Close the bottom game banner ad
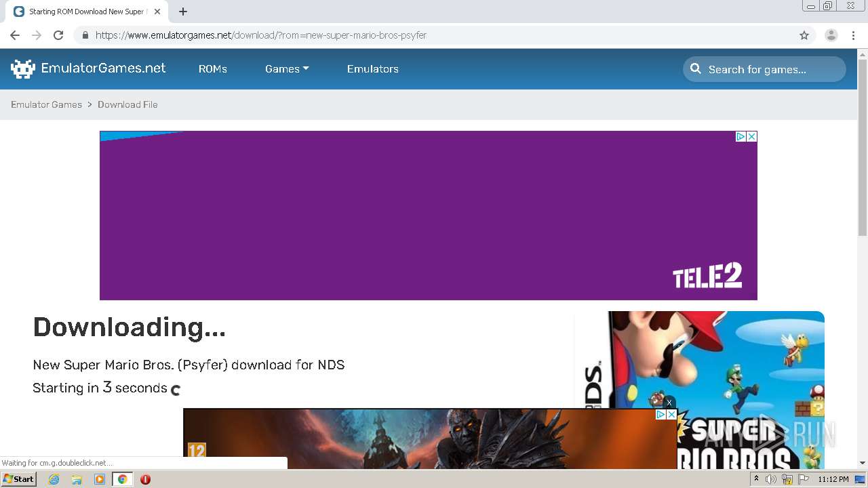The width and height of the screenshot is (868, 488). point(671,414)
